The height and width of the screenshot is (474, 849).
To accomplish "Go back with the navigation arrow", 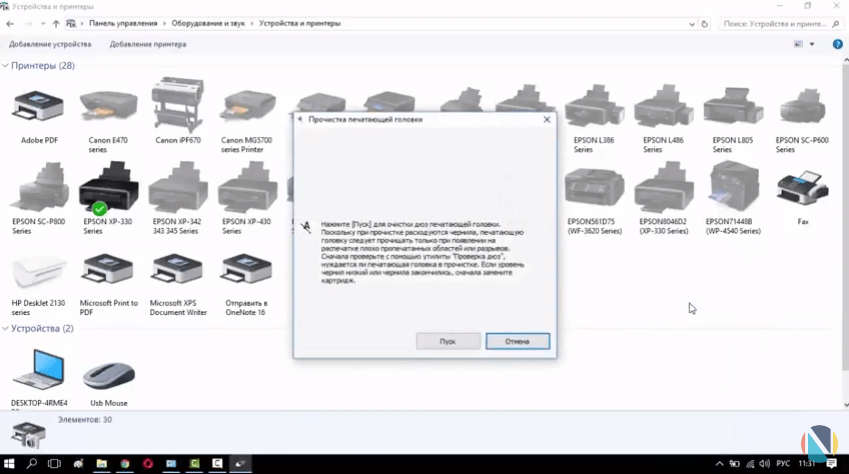I will point(10,24).
